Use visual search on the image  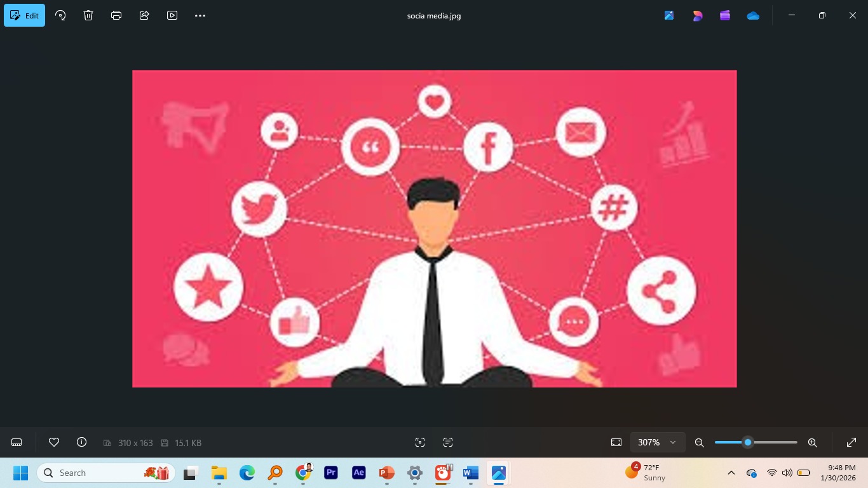click(420, 442)
